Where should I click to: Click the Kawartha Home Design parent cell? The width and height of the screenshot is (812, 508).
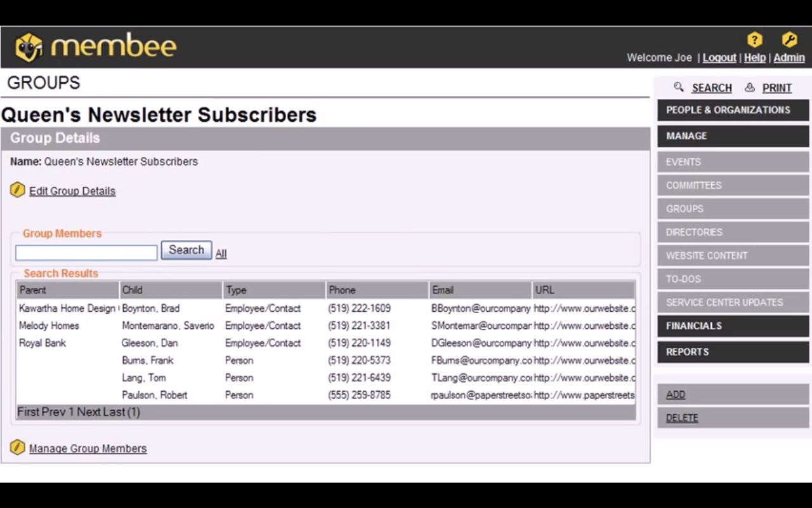(68, 309)
